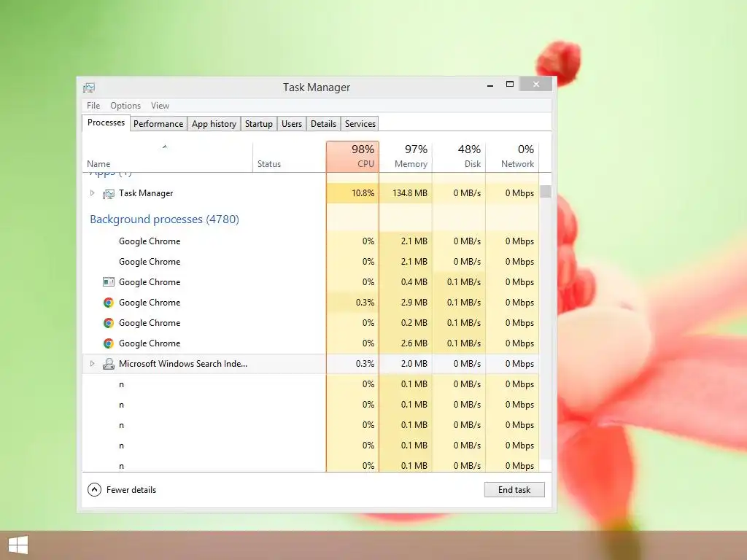
Task: Open the View menu
Action: click(160, 106)
